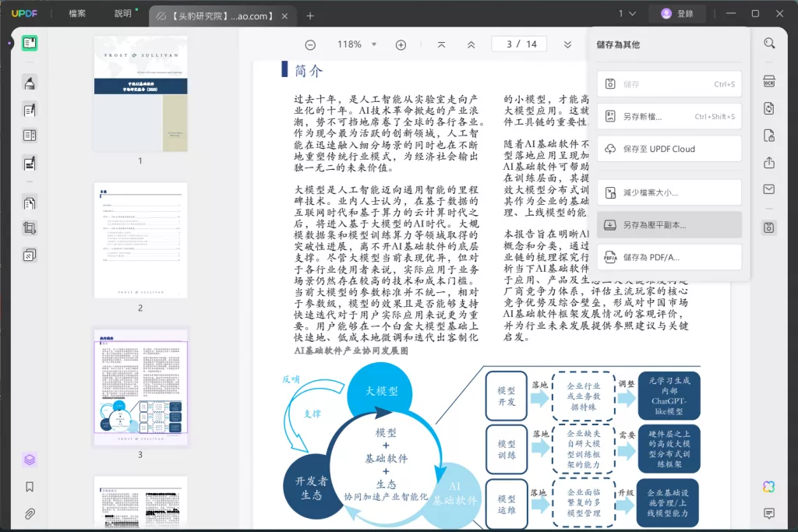Open the Layers panel icon
This screenshot has width=798, height=532.
(30, 460)
